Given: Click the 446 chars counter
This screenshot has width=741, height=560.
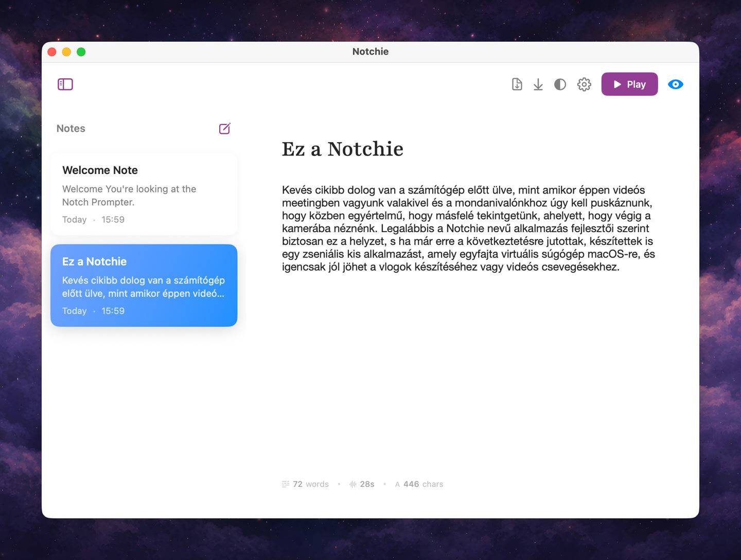Looking at the screenshot, I should point(419,484).
